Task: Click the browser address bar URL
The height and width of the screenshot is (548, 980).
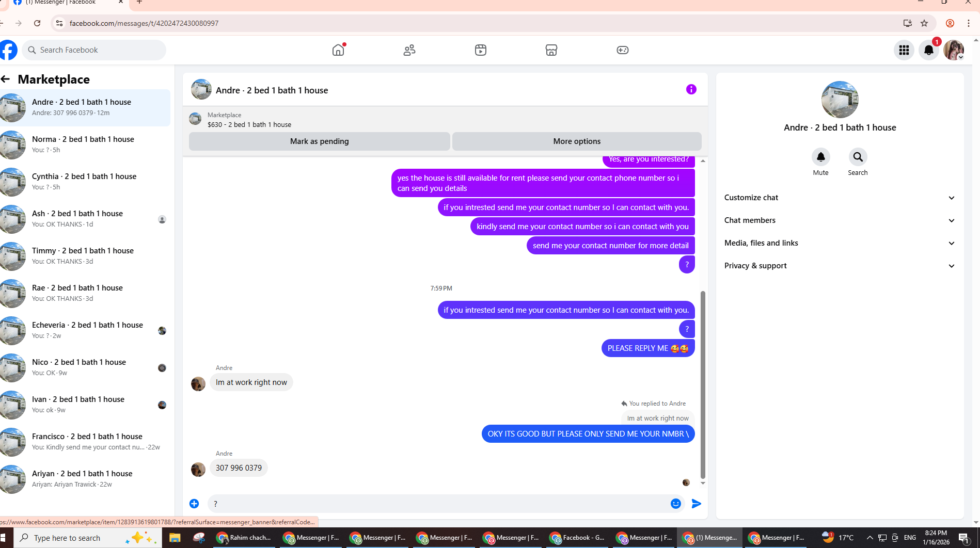Action: click(x=144, y=23)
